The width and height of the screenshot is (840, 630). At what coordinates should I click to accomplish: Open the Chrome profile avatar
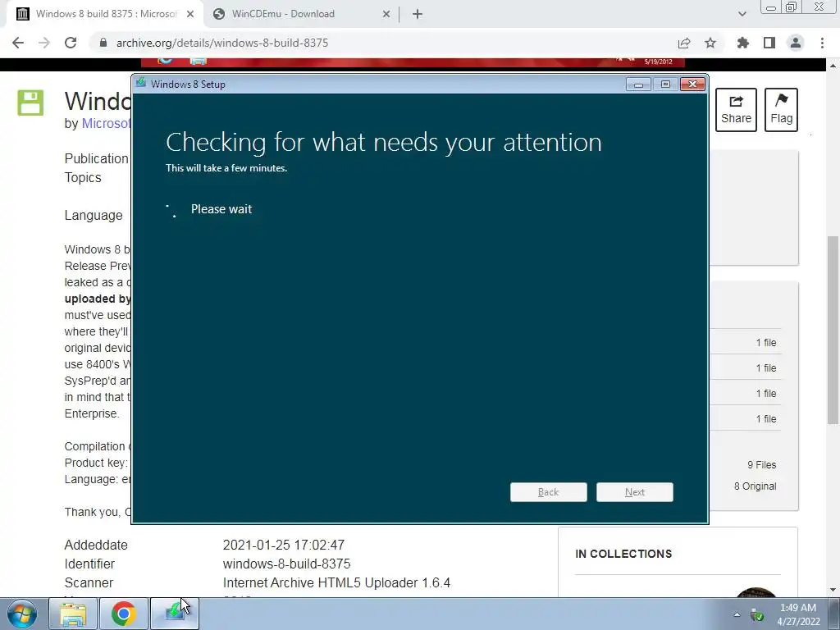[x=796, y=43]
